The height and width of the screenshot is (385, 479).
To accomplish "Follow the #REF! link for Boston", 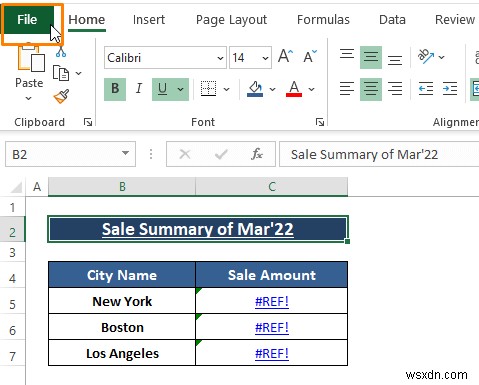I will pos(272,328).
